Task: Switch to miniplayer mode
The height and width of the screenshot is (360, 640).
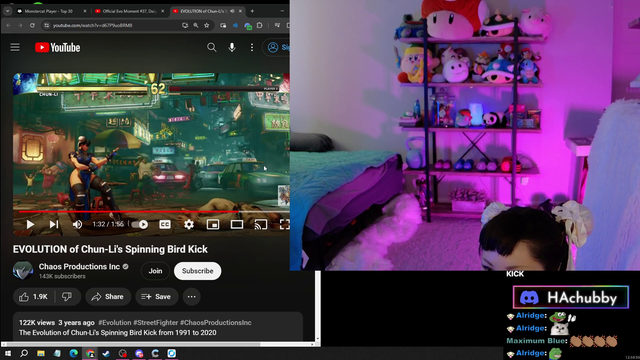Action: pyautogui.click(x=213, y=224)
